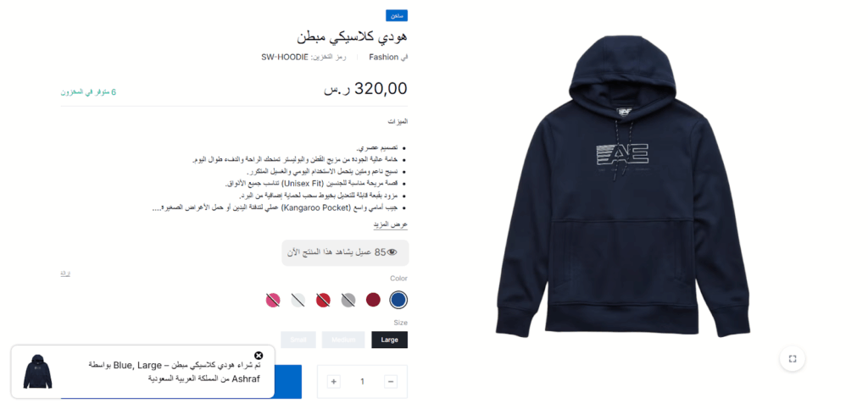868x409 pixels.
Task: Select the crossed-out white color swatch
Action: pyautogui.click(x=298, y=300)
